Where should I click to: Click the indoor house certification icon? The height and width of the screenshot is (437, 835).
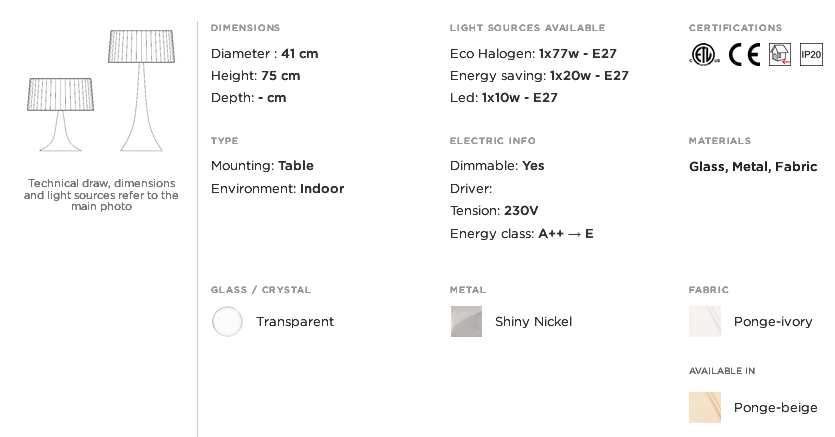coord(780,54)
